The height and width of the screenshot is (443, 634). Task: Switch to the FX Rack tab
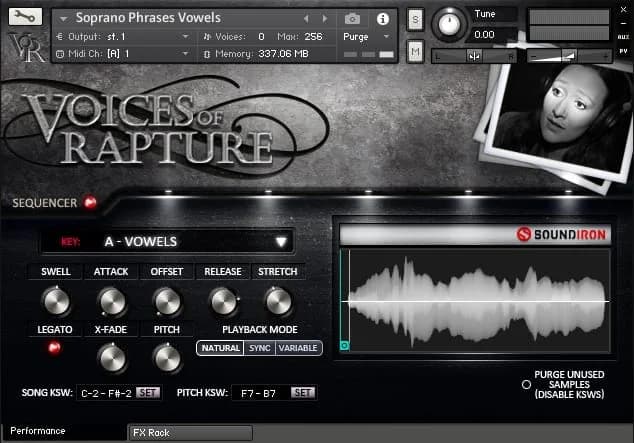click(x=190, y=432)
